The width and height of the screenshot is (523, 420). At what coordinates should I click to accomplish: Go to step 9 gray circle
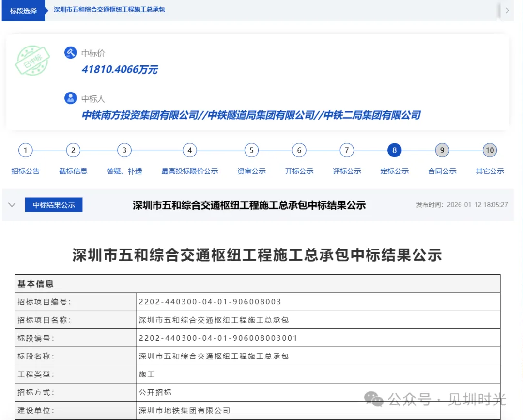tap(442, 150)
